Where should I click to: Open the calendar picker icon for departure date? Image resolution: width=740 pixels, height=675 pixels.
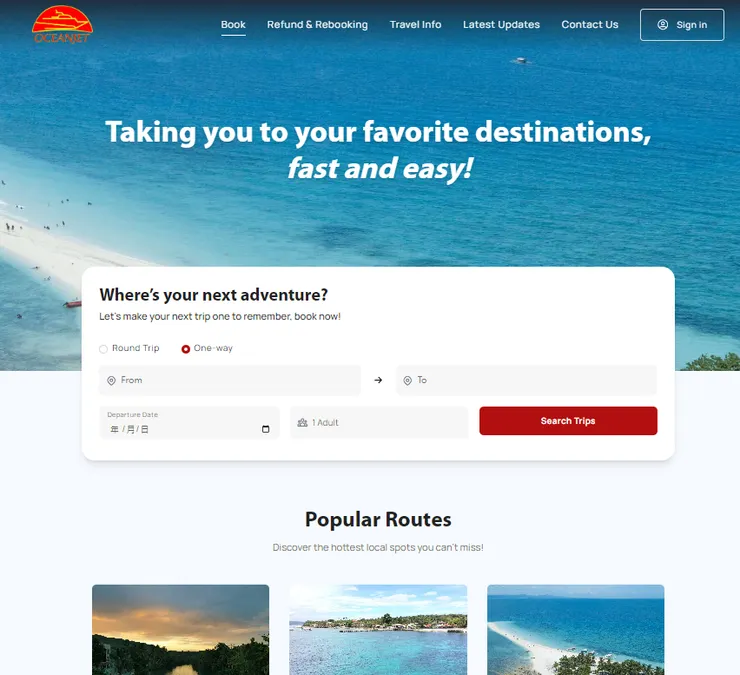[x=266, y=429]
